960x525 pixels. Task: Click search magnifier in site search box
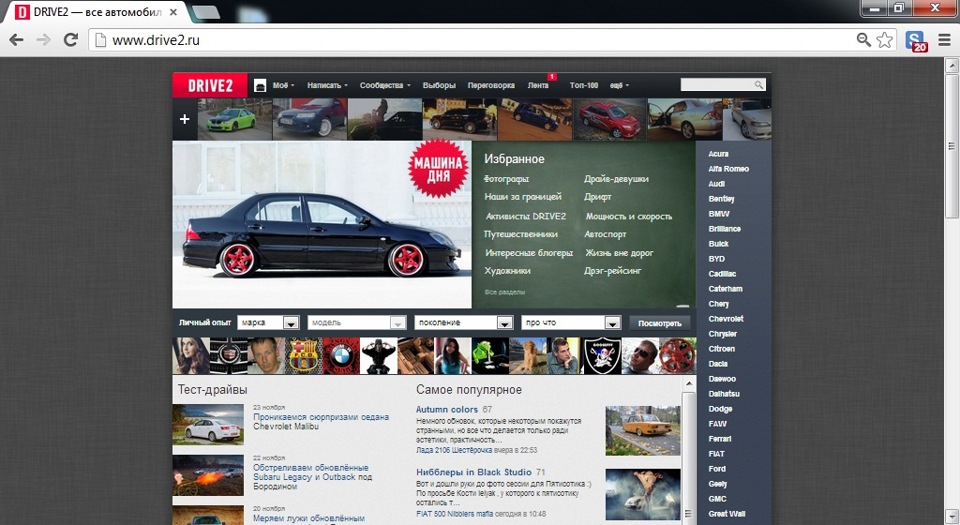(x=759, y=85)
